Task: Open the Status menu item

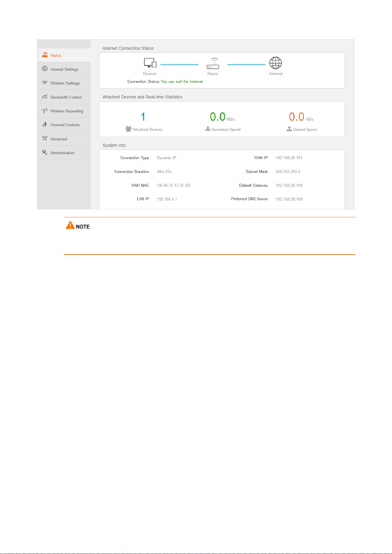Action: coord(64,55)
